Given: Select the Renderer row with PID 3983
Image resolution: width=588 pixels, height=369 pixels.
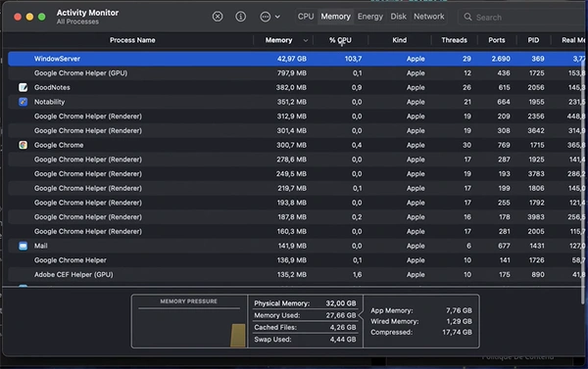Looking at the screenshot, I should [x=296, y=217].
